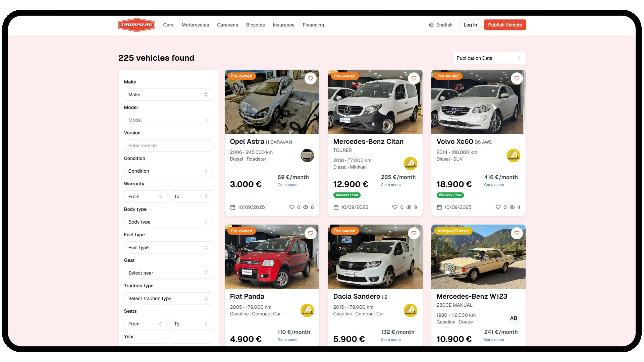Favorite the Mercedes-Benz W123 listing

(x=517, y=233)
